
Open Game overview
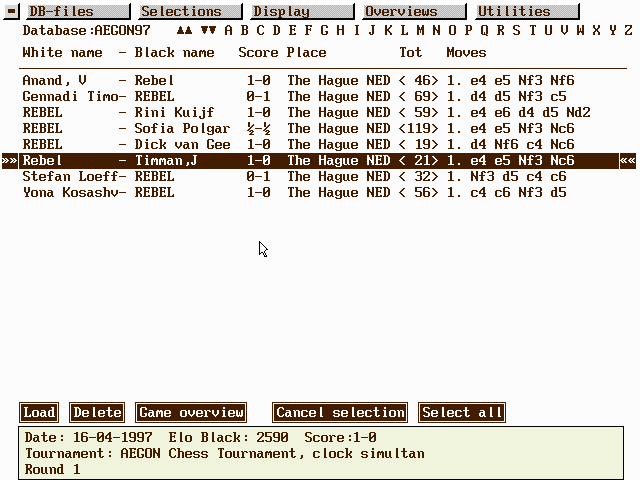pos(191,412)
